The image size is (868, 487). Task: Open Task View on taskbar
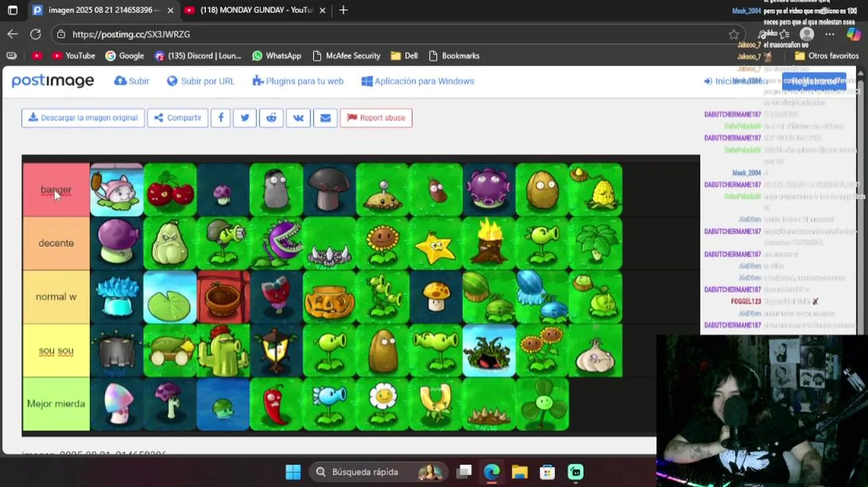pyautogui.click(x=464, y=471)
